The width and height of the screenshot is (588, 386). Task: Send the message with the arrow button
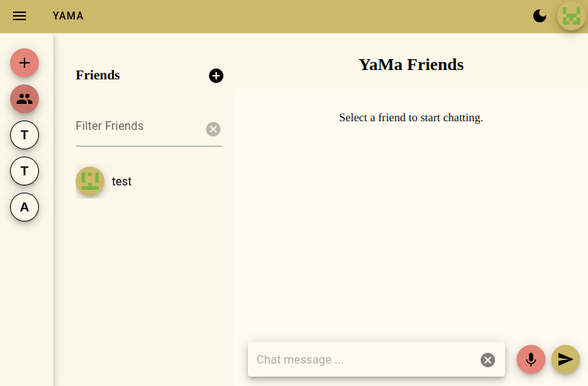pyautogui.click(x=566, y=359)
